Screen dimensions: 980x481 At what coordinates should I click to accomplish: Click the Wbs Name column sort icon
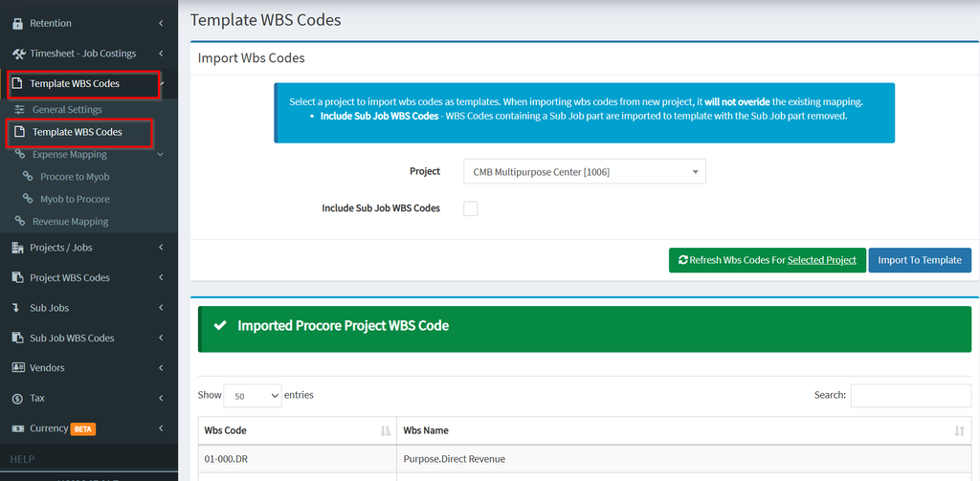click(x=959, y=430)
